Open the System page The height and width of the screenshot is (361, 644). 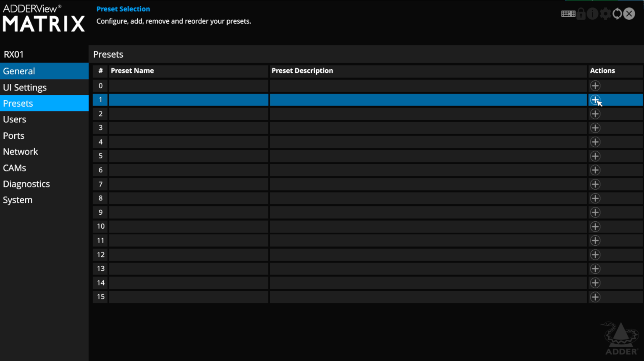click(x=44, y=200)
